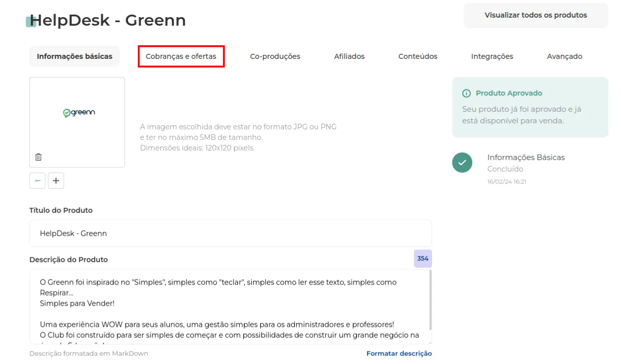Click Visualizar todos os produtos button
This screenshot has height=364, width=621.
click(x=536, y=15)
